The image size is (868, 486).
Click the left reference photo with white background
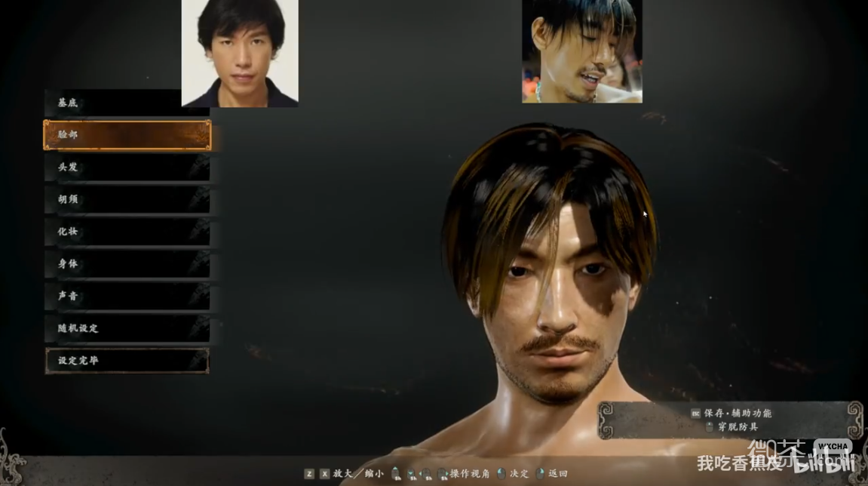[240, 53]
